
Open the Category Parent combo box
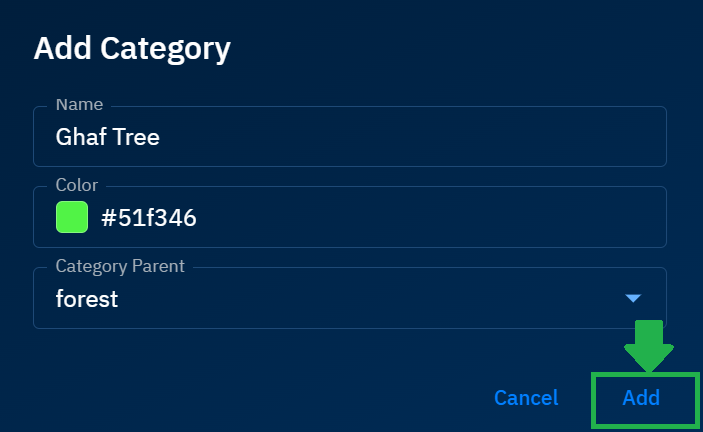[349, 298]
